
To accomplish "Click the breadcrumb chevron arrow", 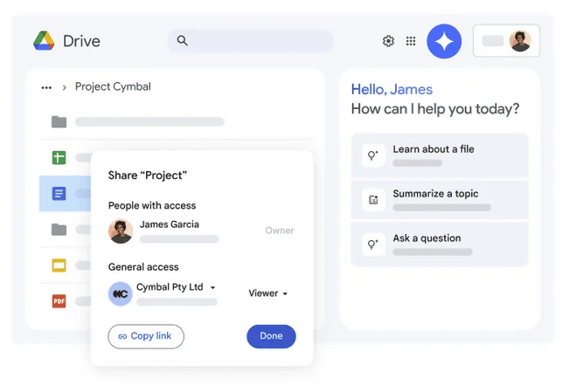I will [x=64, y=87].
